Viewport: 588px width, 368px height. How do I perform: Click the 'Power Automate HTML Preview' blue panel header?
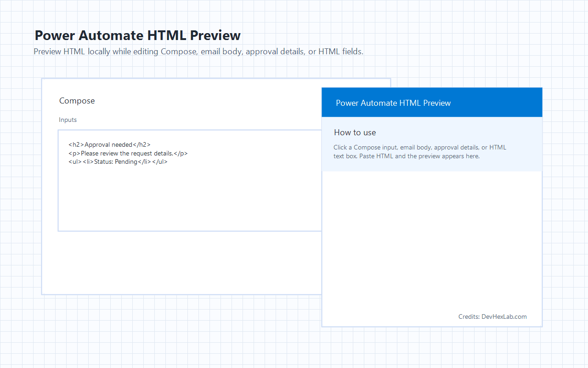[432, 103]
